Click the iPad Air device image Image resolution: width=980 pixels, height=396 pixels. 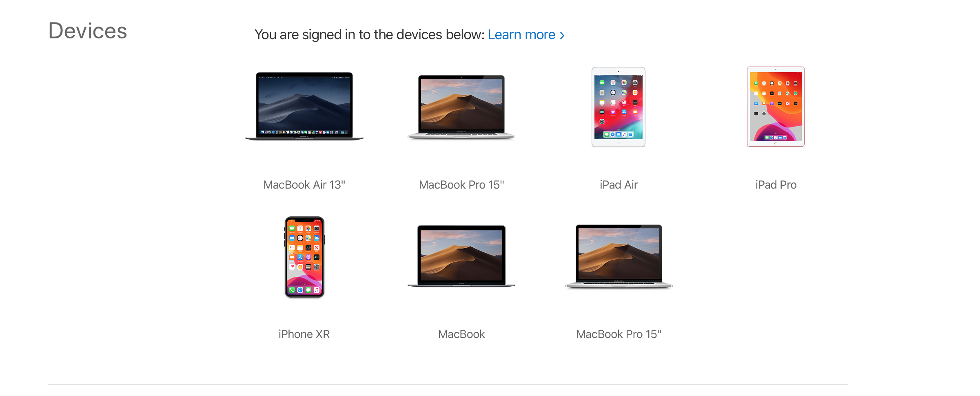[619, 107]
